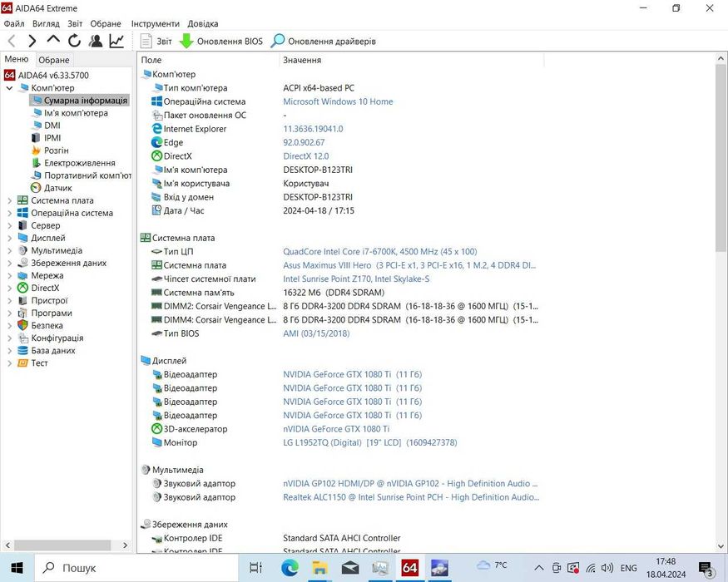Select the Безпека tree item
Image resolution: width=728 pixels, height=582 pixels.
[41, 326]
